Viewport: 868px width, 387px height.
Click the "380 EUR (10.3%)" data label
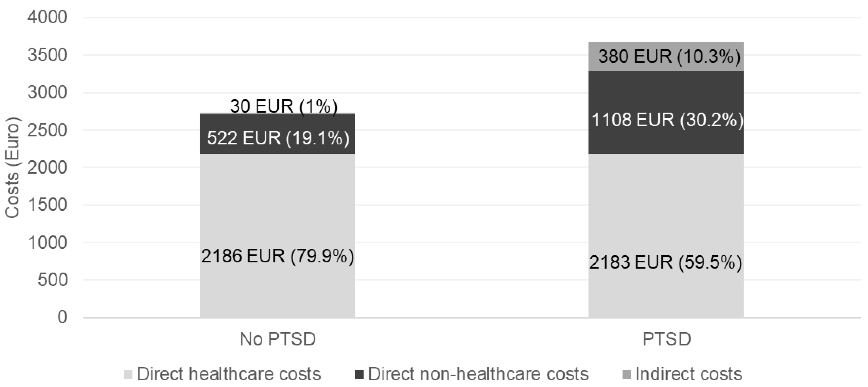pyautogui.click(x=669, y=56)
